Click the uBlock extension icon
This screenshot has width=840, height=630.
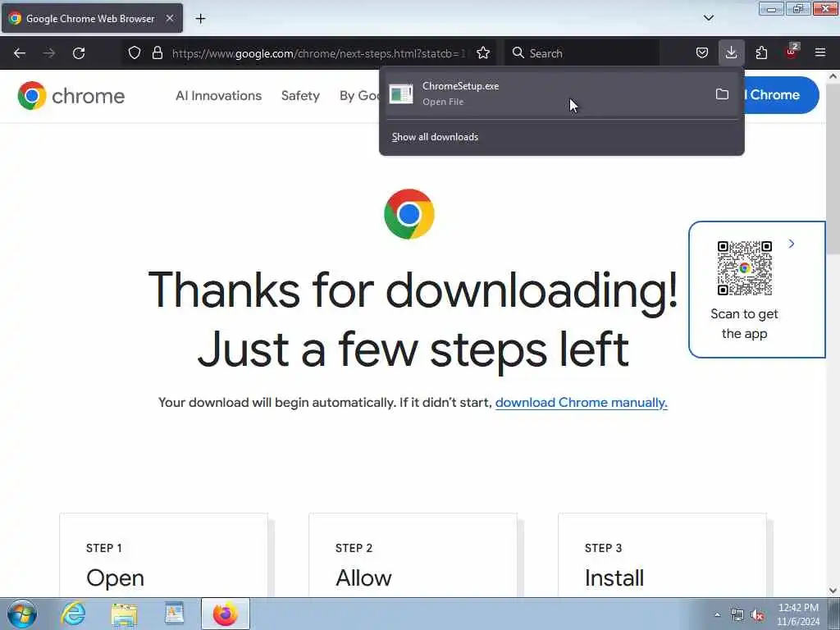792,52
